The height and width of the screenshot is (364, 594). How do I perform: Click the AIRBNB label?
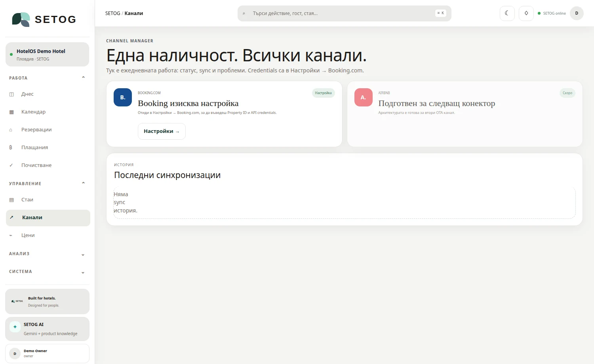pos(384,93)
